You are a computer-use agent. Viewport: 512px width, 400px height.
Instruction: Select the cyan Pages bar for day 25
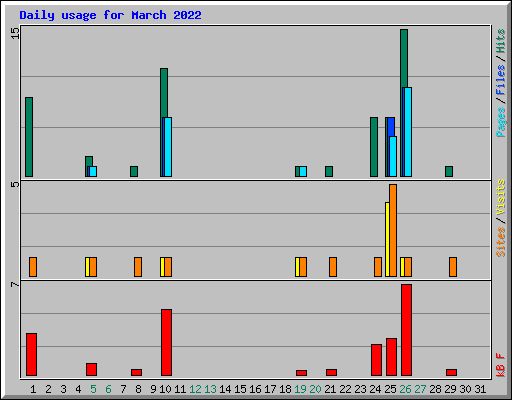[393, 157]
